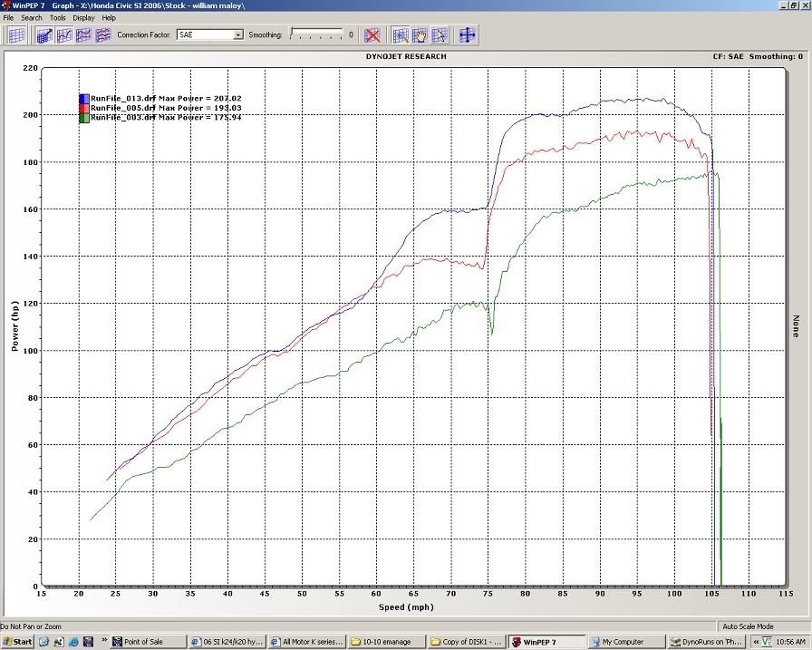
Task: Open the Correction Factor dropdown showing SAE
Action: [238, 34]
